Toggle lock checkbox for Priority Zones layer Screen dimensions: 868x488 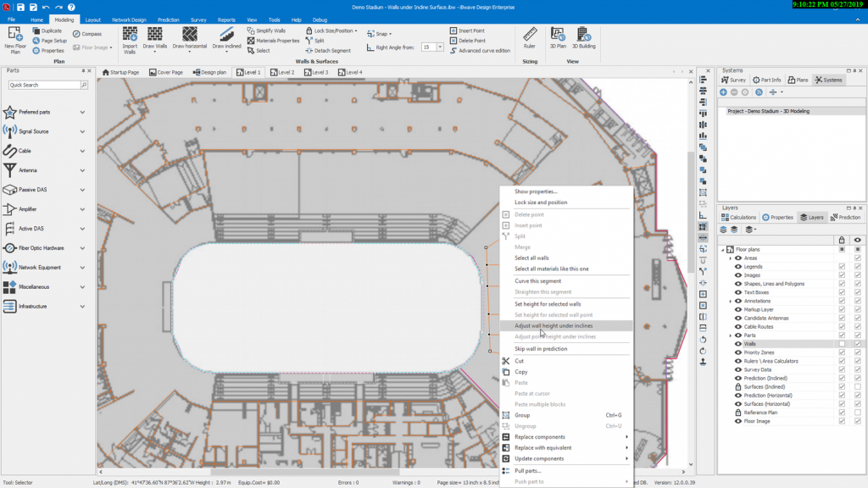pos(842,352)
